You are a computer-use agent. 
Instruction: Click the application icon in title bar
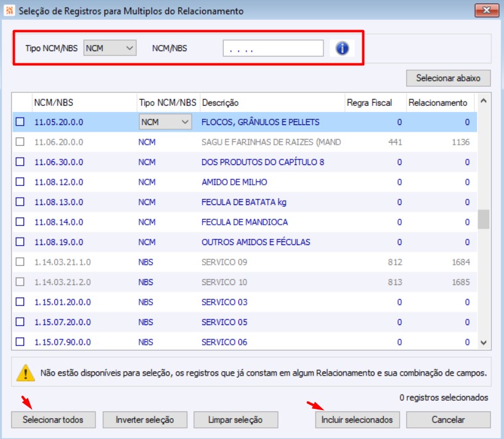coord(9,10)
